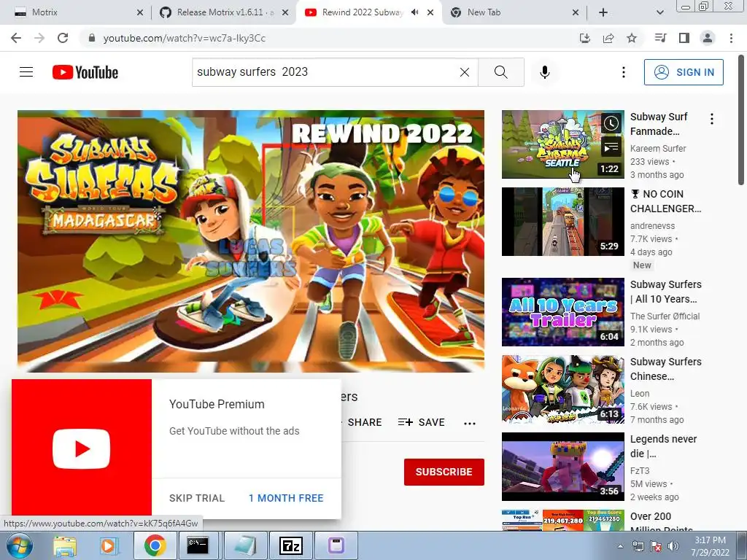Open Subway Surf Seattle video thumbnail
This screenshot has height=560, width=747.
coord(562,144)
